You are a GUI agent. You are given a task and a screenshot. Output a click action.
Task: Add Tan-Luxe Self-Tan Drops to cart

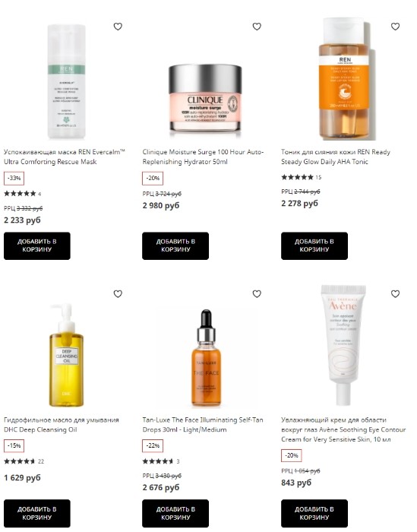pyautogui.click(x=175, y=513)
